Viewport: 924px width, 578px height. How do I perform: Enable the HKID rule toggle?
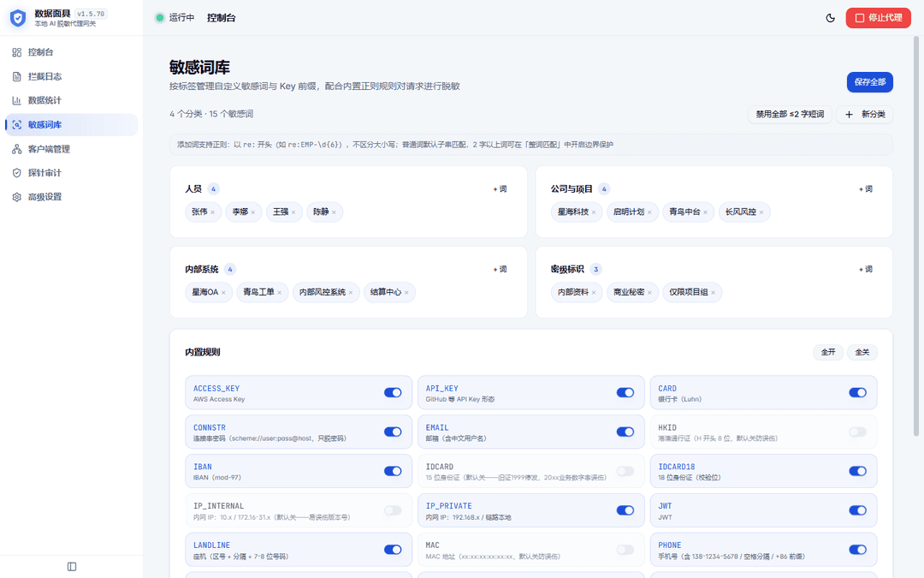(x=858, y=432)
